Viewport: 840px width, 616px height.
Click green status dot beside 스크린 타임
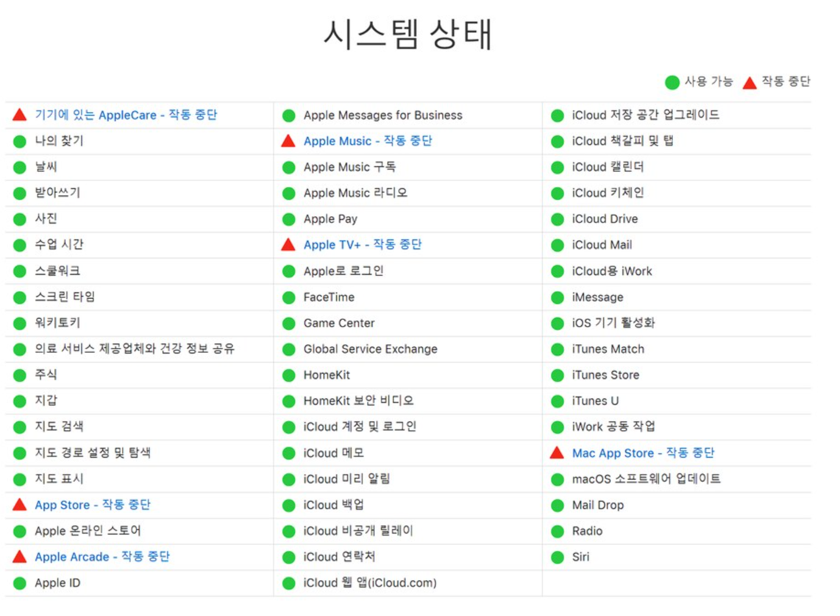click(x=20, y=297)
